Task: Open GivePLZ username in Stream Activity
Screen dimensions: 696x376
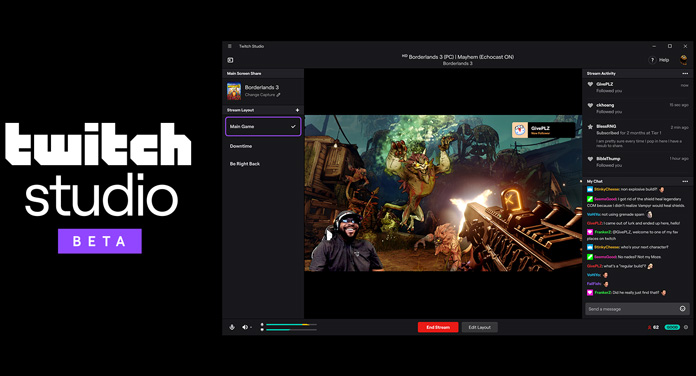Action: pyautogui.click(x=605, y=84)
